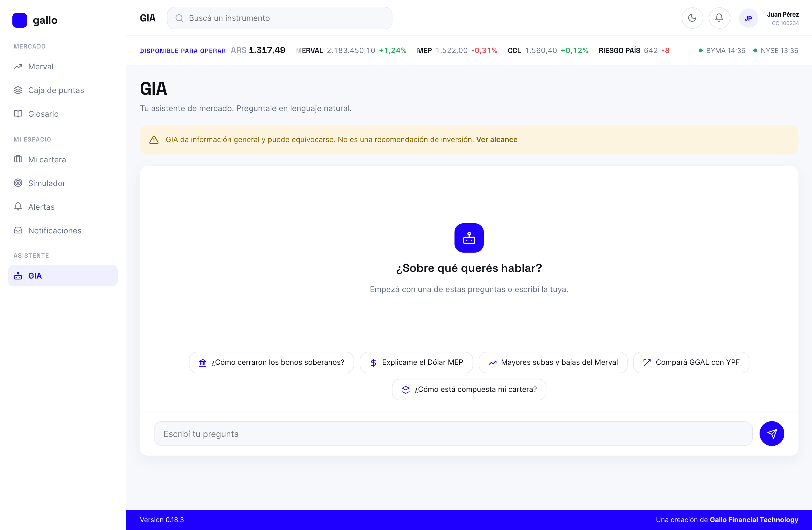Viewport: 812px width, 530px height.
Task: Click BYMA 14:36 market status
Action: pyautogui.click(x=722, y=50)
